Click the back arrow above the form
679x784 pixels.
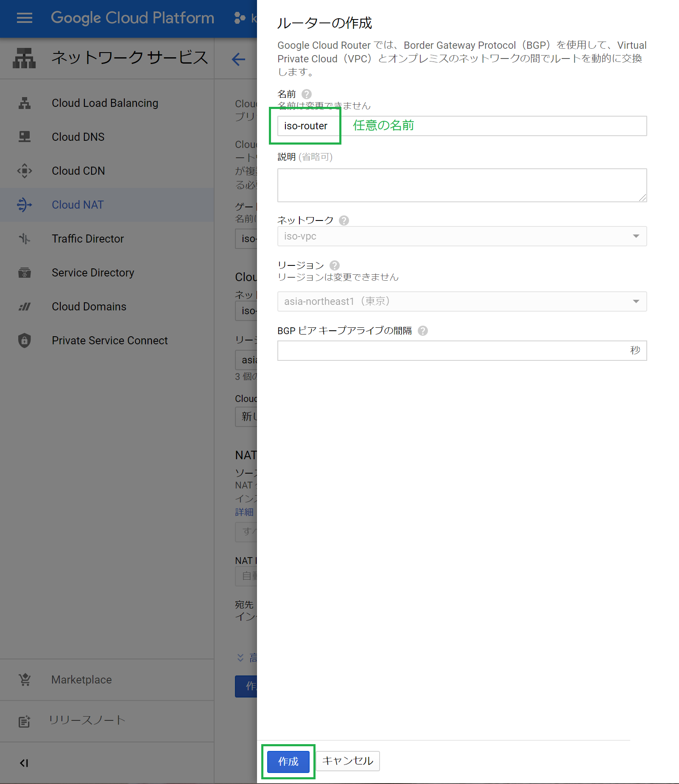(238, 60)
